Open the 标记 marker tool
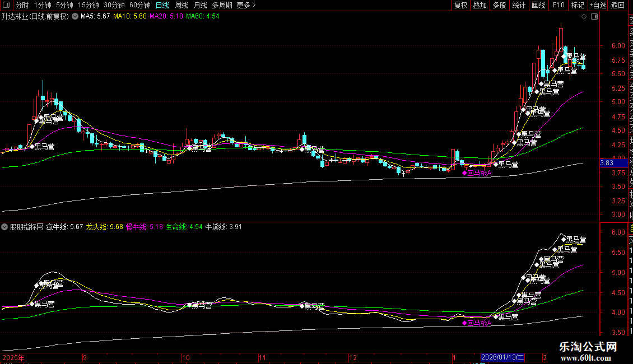This screenshot has width=633, height=364. (577, 6)
